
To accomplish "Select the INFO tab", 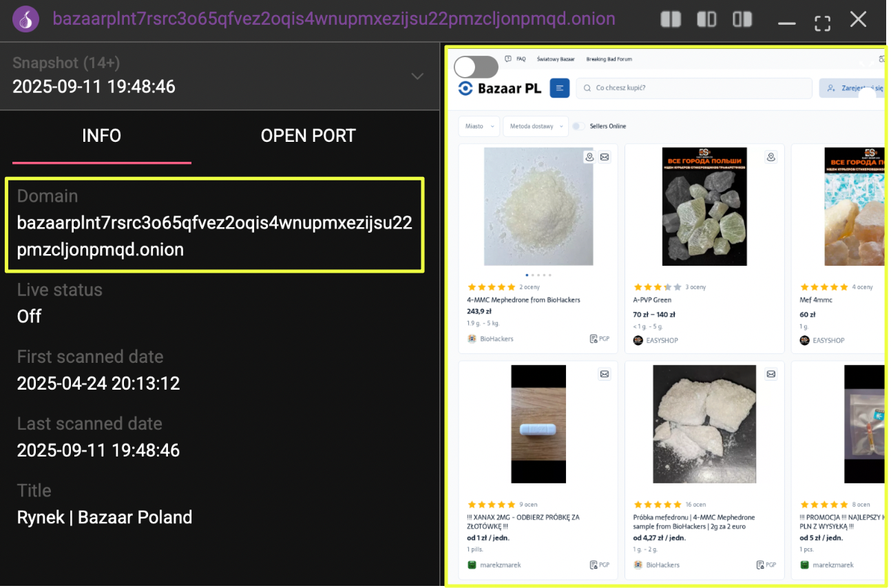I will 101,136.
